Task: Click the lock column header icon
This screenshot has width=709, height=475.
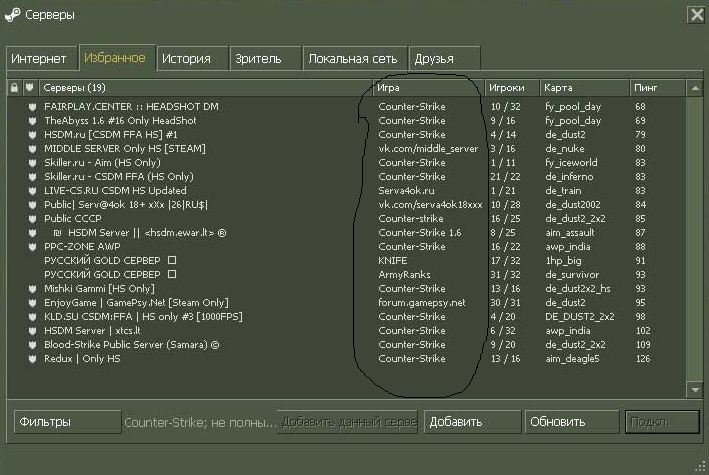Action: tap(14, 87)
